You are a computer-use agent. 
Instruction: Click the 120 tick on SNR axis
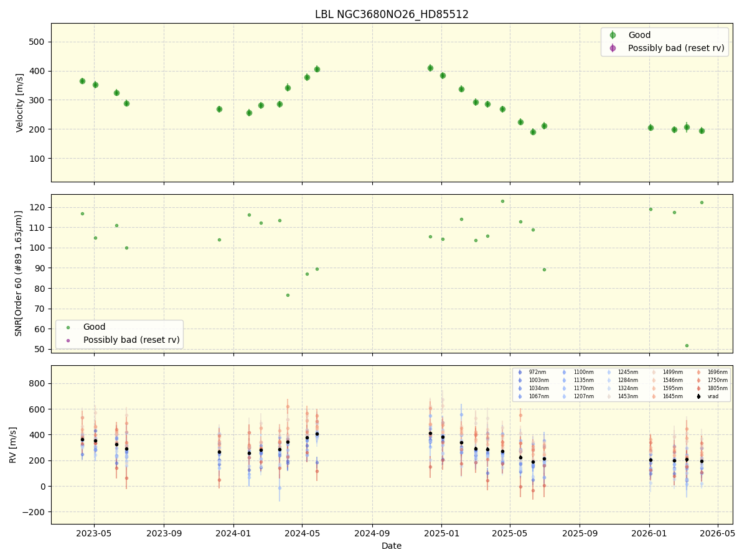point(39,207)
